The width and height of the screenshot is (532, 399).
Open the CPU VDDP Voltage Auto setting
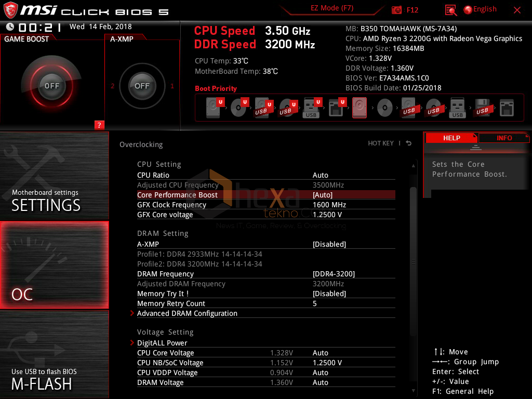[x=266, y=373]
